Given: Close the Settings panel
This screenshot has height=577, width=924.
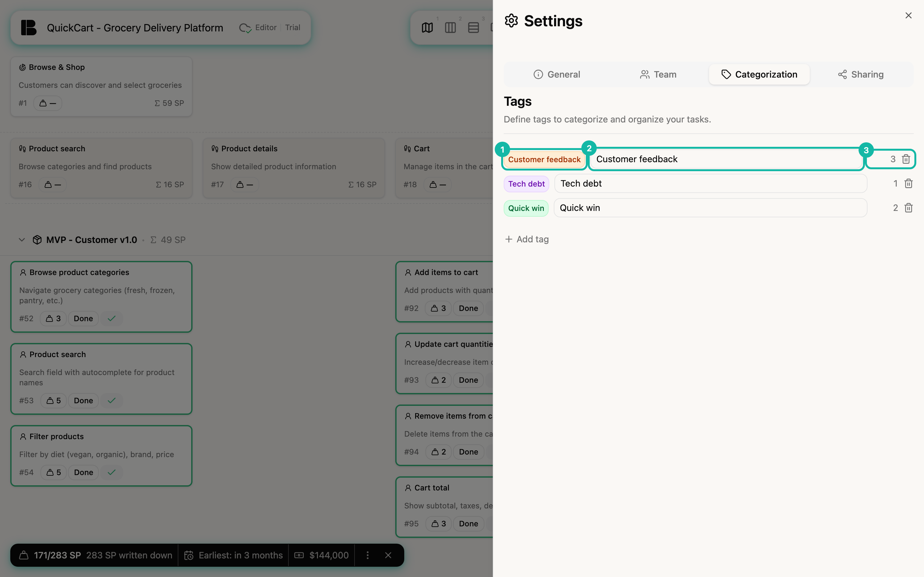Looking at the screenshot, I should pos(908,15).
